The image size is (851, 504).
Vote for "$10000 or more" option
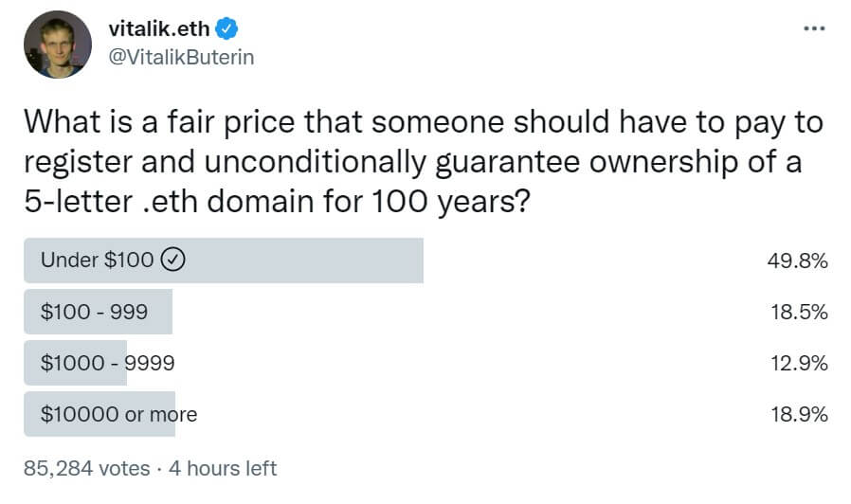(x=118, y=414)
